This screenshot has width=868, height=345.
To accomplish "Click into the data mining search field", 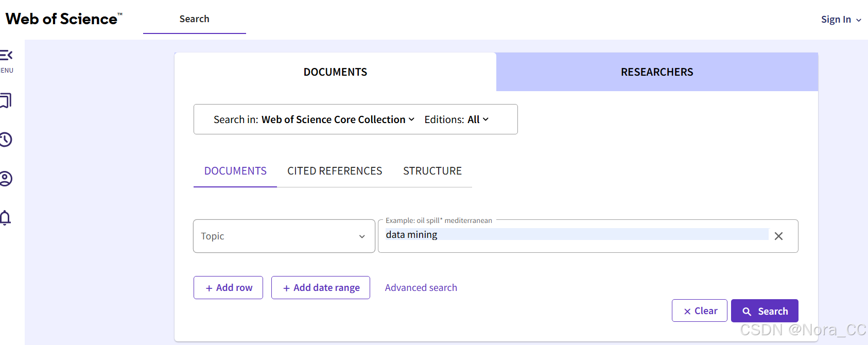I will (577, 235).
